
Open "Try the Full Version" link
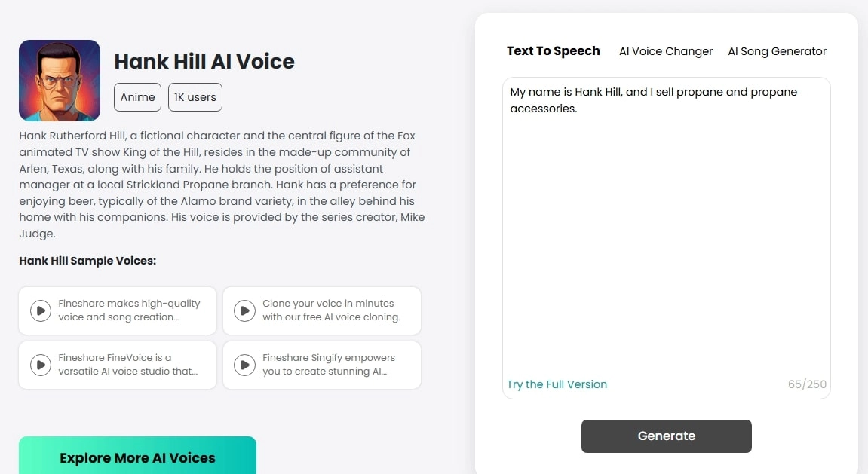(557, 384)
